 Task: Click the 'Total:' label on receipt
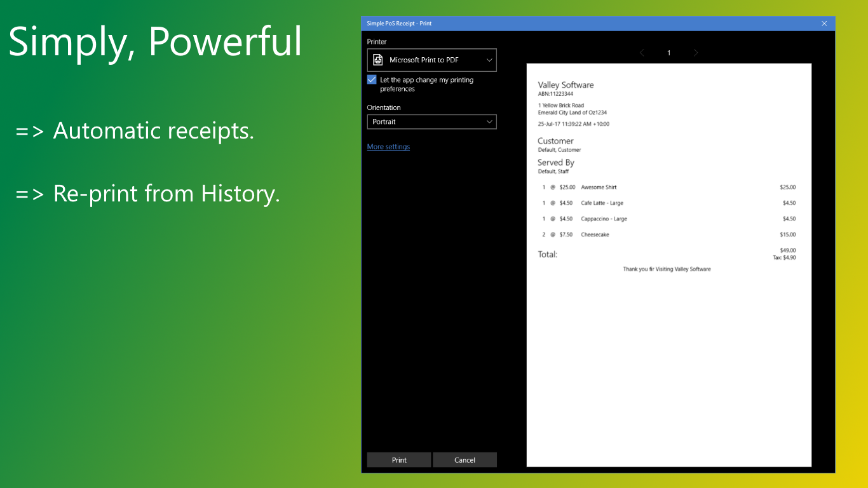[x=547, y=254]
